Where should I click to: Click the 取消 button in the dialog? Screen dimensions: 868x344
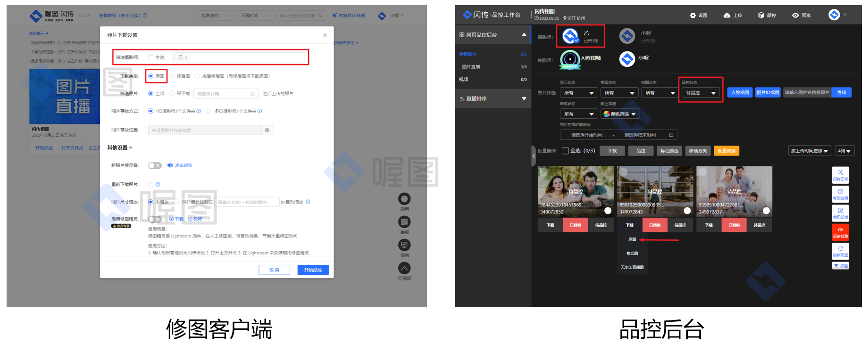pos(274,270)
